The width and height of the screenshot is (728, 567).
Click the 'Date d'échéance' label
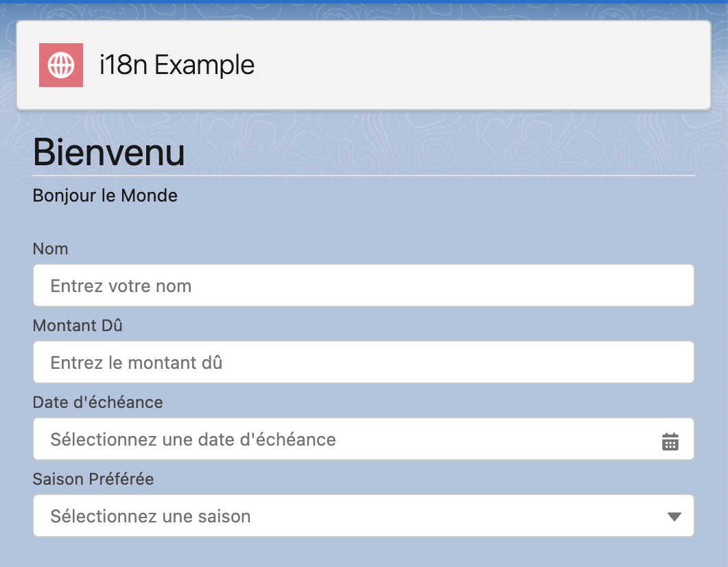click(97, 402)
